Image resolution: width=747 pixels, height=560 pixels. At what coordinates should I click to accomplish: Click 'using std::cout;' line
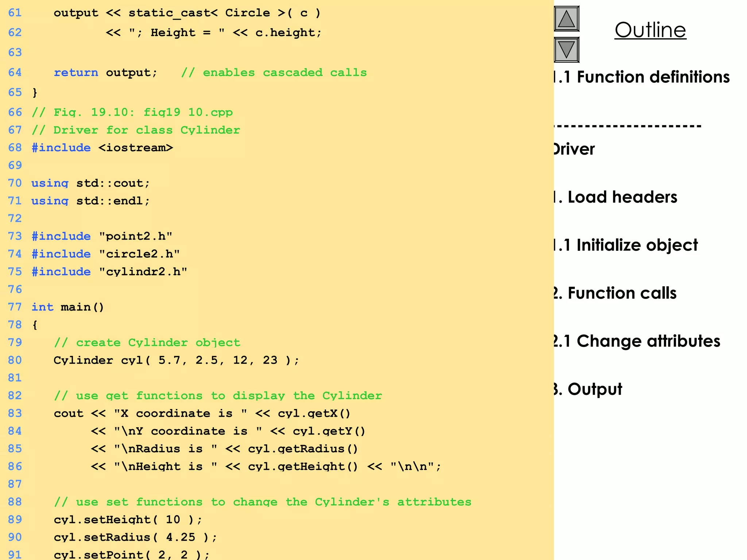pos(91,183)
